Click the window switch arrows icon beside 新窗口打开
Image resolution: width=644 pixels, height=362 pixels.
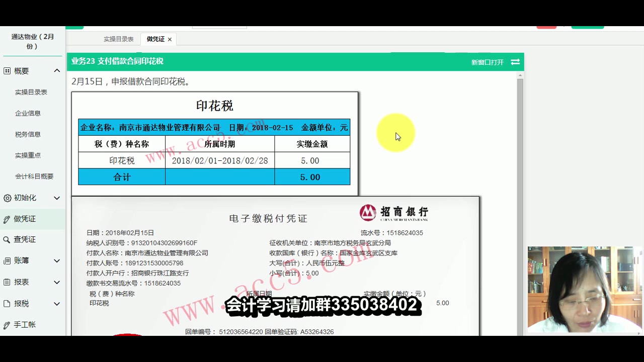[x=515, y=62]
